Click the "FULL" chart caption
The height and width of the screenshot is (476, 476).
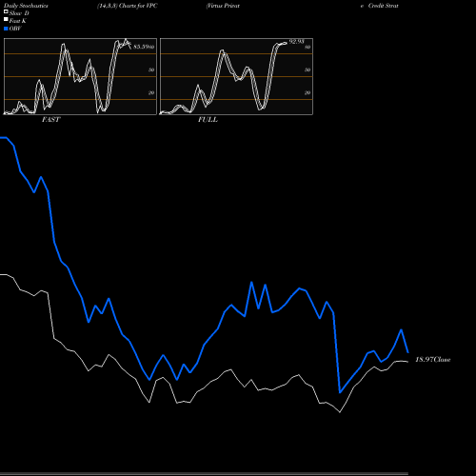[x=208, y=120]
